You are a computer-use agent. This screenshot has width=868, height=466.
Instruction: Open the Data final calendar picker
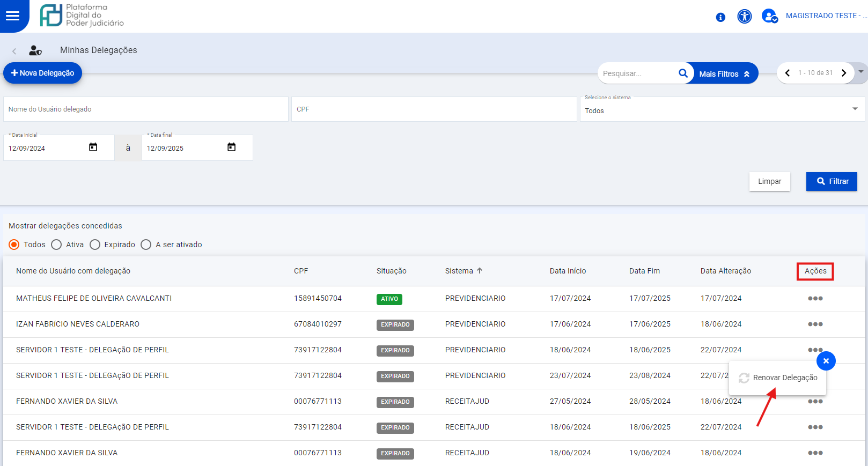[x=232, y=147]
